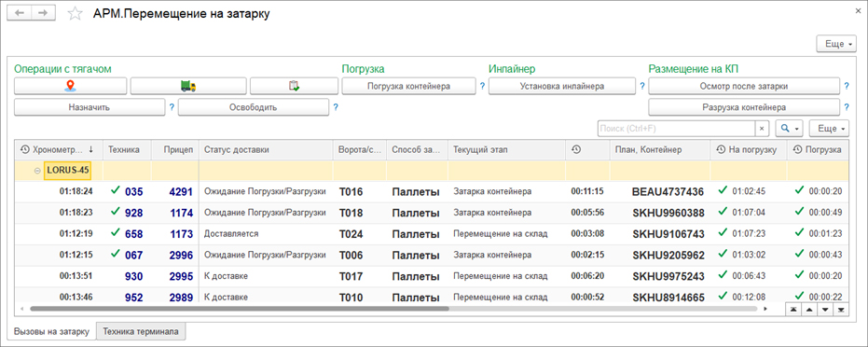Open the magnifier search options dropdown
868x347 pixels.
[x=790, y=129]
